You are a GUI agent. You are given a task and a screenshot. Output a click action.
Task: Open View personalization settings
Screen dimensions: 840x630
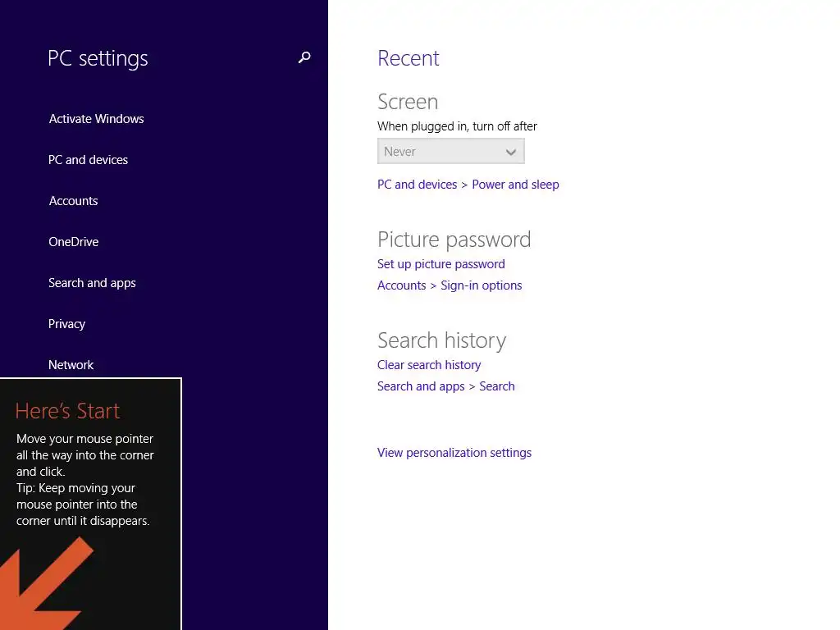coord(454,453)
